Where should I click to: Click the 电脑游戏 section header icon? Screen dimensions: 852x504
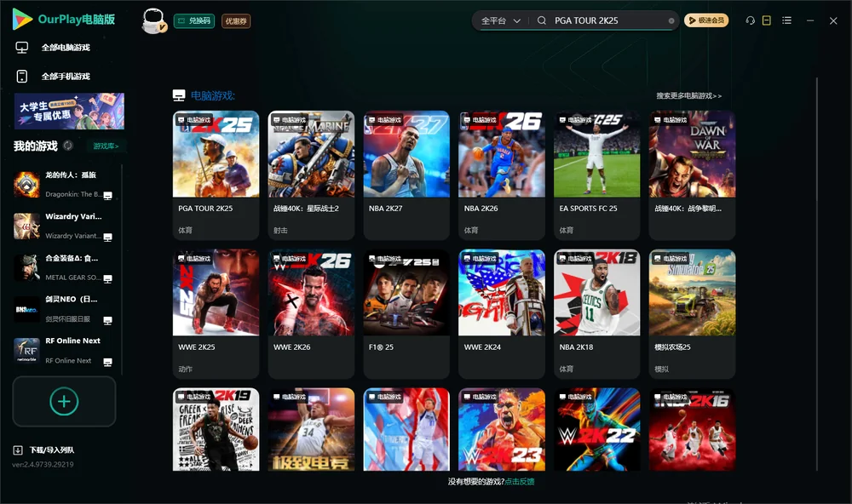[179, 95]
